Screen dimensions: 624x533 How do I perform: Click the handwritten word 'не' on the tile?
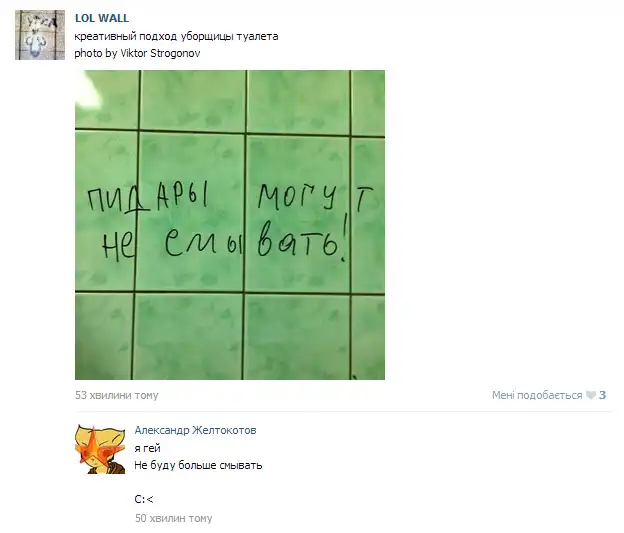[118, 246]
